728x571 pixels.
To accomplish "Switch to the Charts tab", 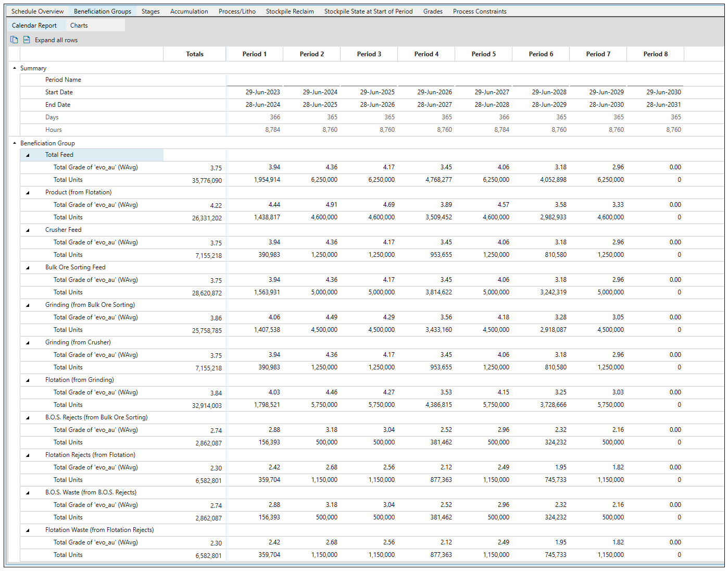I will [79, 26].
